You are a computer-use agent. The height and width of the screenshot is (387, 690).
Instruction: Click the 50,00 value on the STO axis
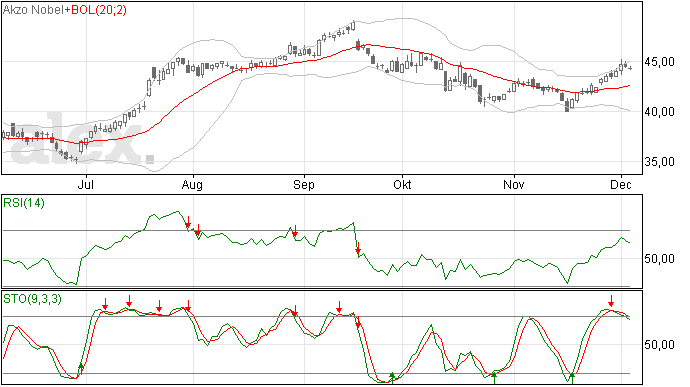click(x=659, y=345)
